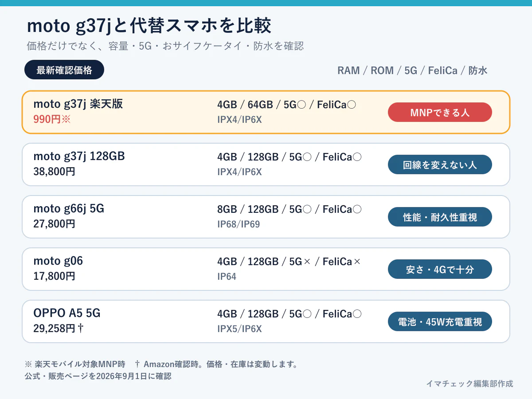This screenshot has width=532, height=399.
Task: Click specs 4GB / 128GB / 5G× / FeliCa×
Action: (289, 262)
